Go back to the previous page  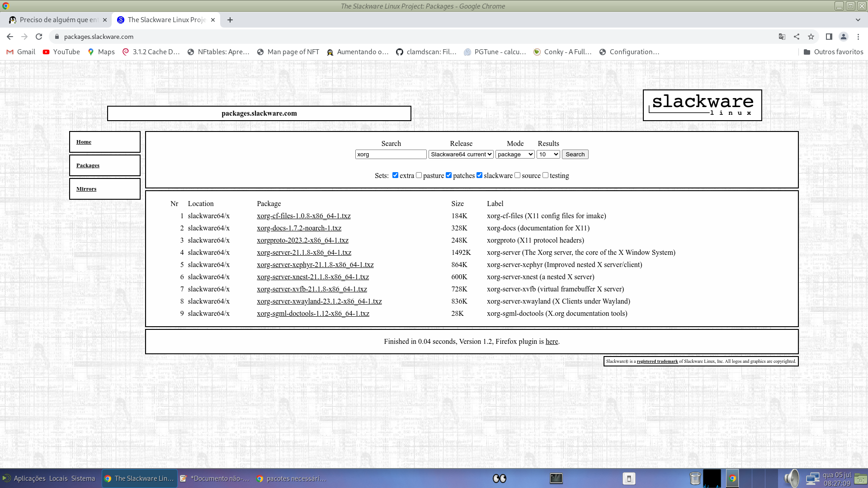click(10, 37)
